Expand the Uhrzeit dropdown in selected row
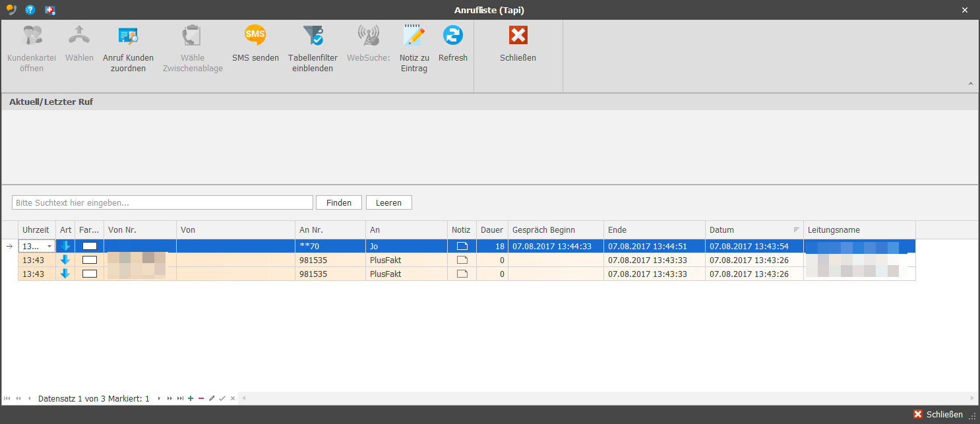 click(x=49, y=247)
